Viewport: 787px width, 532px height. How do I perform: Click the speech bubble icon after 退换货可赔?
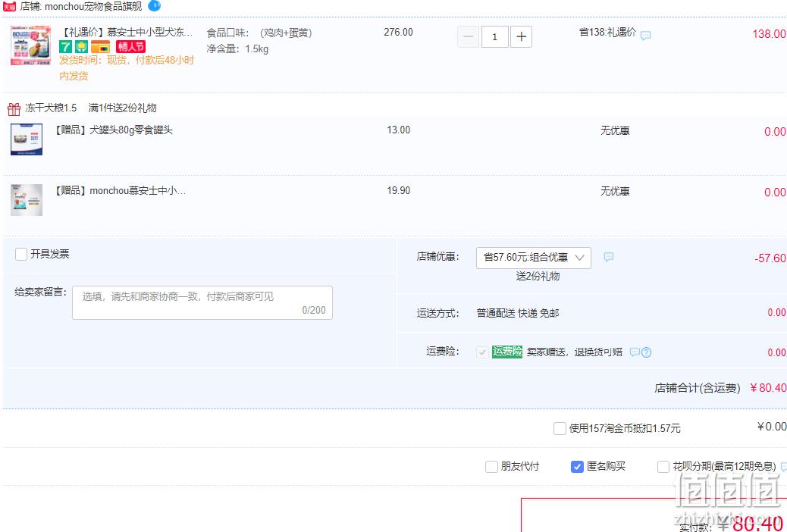(x=635, y=352)
